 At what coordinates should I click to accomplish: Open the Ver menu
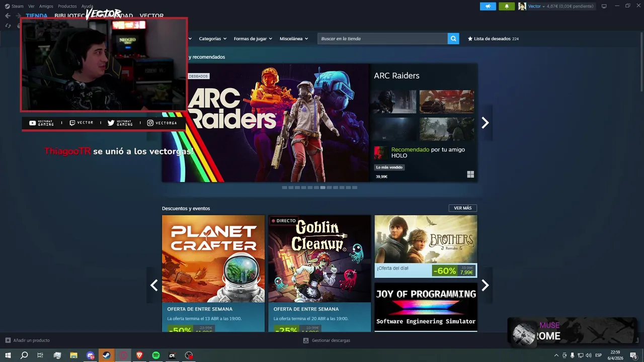tap(31, 6)
